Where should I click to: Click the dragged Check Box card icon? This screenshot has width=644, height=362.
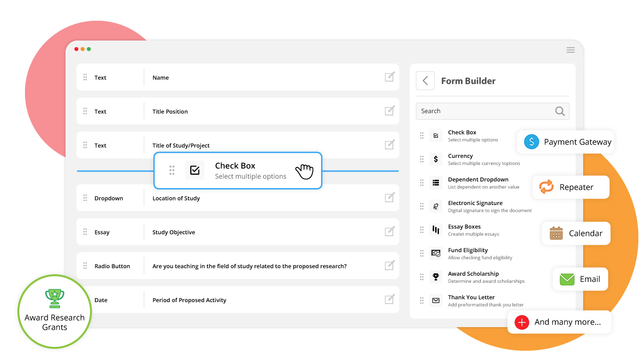click(195, 171)
